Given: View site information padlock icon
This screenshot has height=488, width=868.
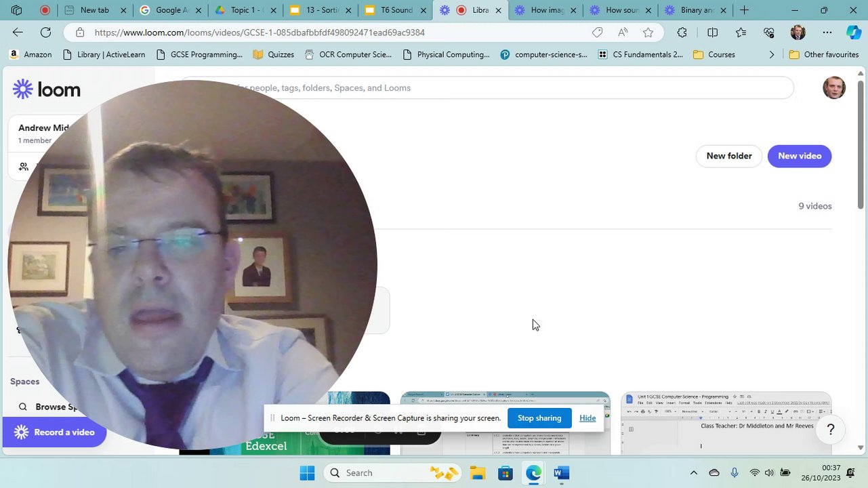Looking at the screenshot, I should [x=80, y=33].
